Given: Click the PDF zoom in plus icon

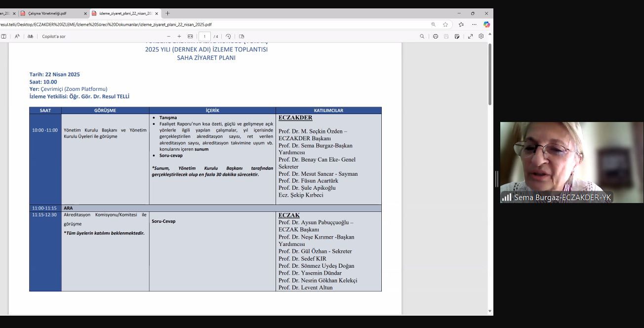Looking at the screenshot, I should pyautogui.click(x=179, y=37).
